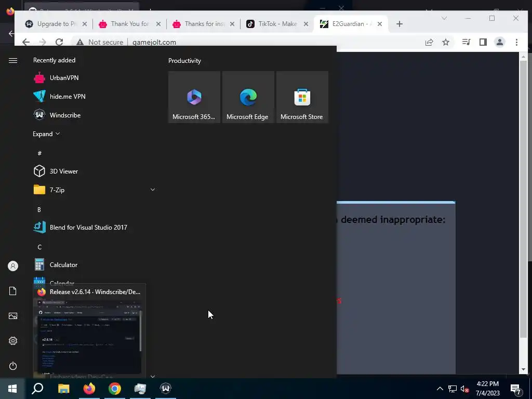Click the Windows Start button
Screen dimensions: 532x399
(12, 389)
